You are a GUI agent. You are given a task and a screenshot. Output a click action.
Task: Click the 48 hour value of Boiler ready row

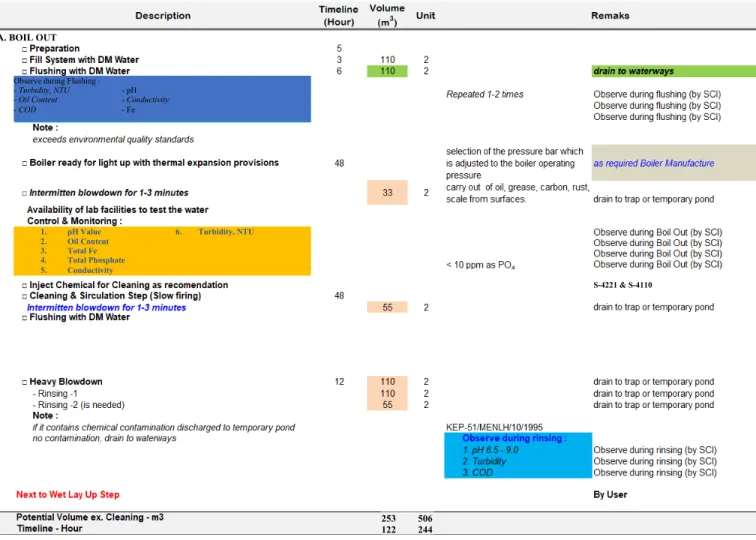point(339,163)
